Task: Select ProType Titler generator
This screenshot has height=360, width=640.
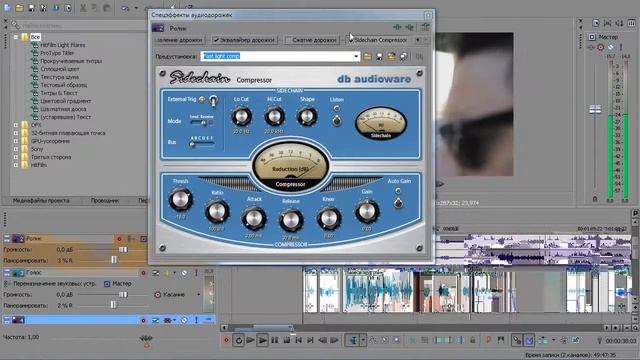Action: (x=57, y=53)
